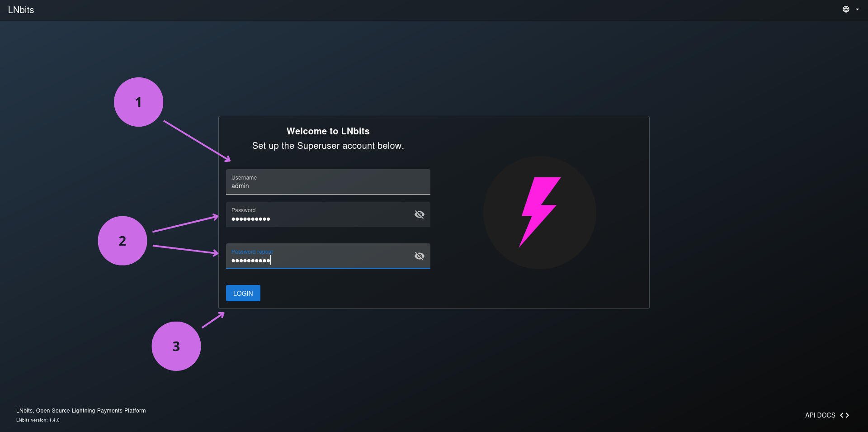The image size is (868, 432).
Task: Click inside the Username field showing admin
Action: click(328, 185)
